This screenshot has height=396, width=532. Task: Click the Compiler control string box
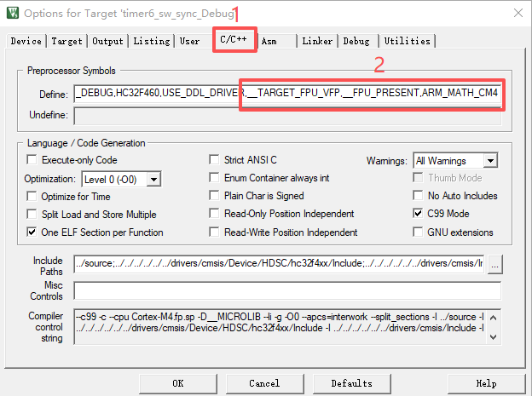280,327
